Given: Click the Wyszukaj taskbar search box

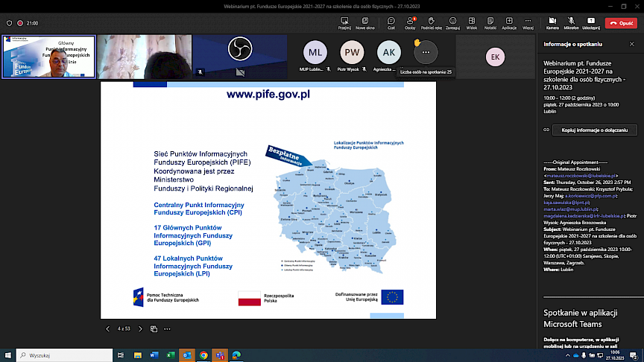Looking at the screenshot, I should (65, 355).
